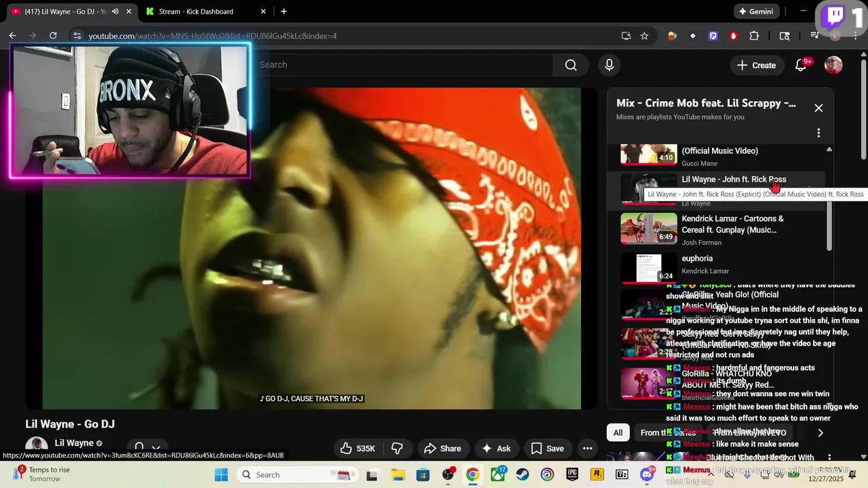The height and width of the screenshot is (488, 868).
Task: Close the Kick Dashboard tab
Action: [263, 12]
